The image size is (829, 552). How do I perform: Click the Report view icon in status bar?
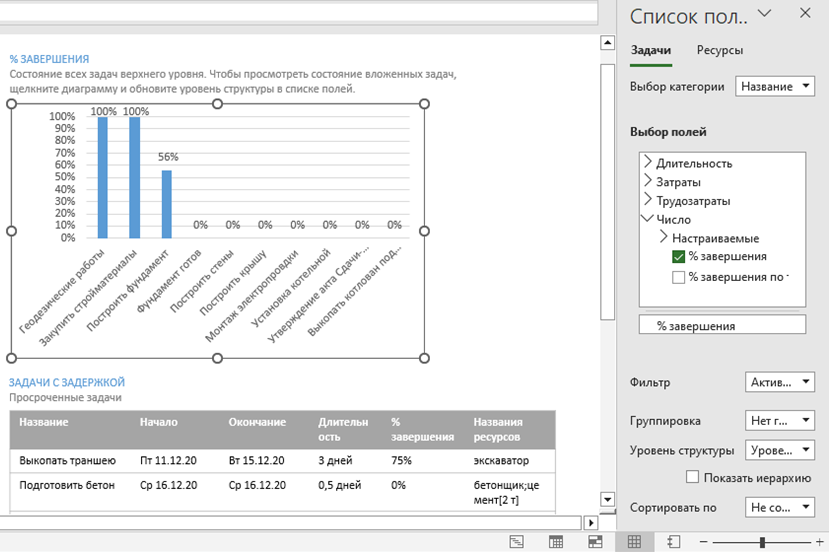click(674, 541)
